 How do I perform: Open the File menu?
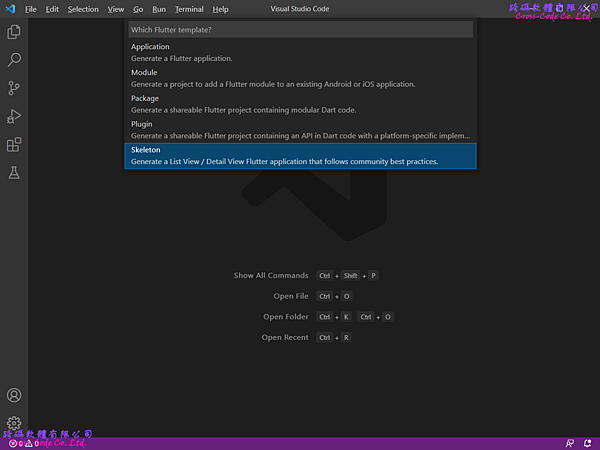(31, 9)
